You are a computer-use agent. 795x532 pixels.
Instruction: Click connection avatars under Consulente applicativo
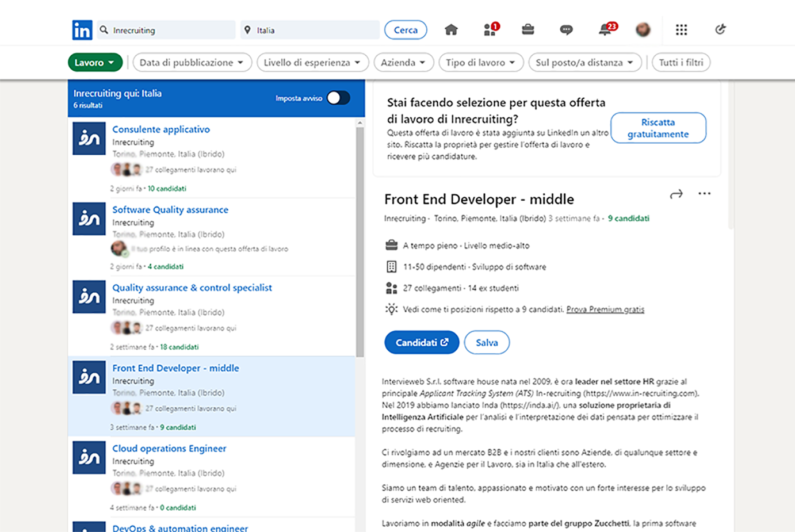pyautogui.click(x=126, y=170)
